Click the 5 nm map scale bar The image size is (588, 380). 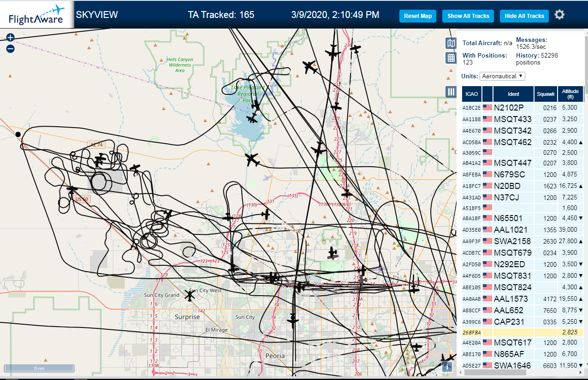click(39, 368)
